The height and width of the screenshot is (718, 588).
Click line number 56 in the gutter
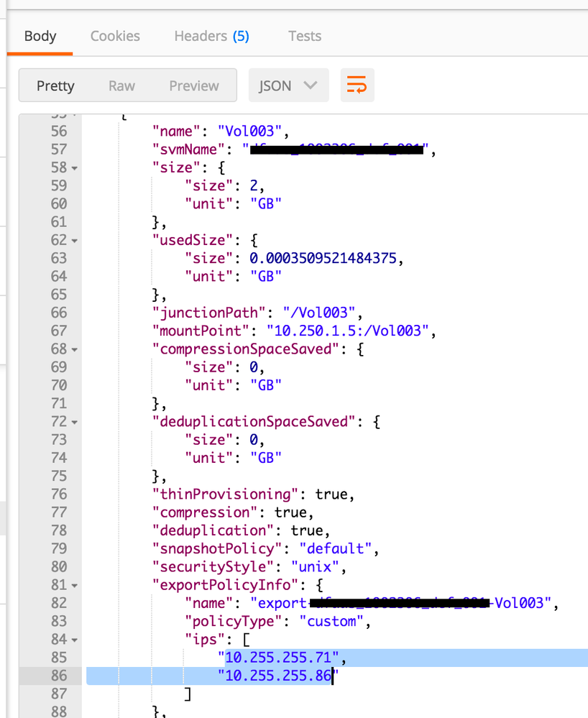pos(60,131)
